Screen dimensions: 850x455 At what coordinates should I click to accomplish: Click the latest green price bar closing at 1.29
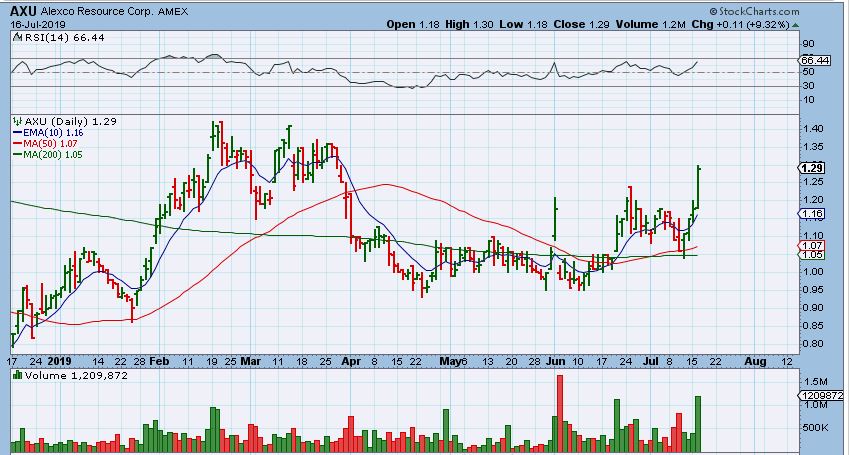pos(699,186)
